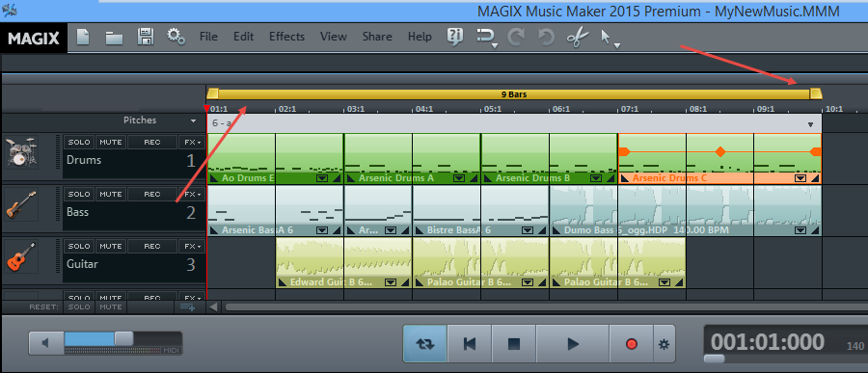This screenshot has width=868, height=373.
Task: Open playback settings via the transport gear icon
Action: click(665, 344)
